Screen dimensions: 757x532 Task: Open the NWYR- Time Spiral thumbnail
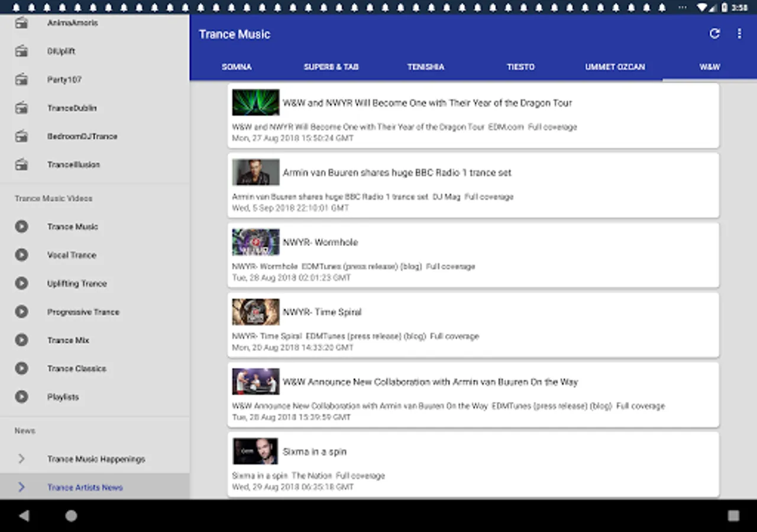tap(255, 312)
